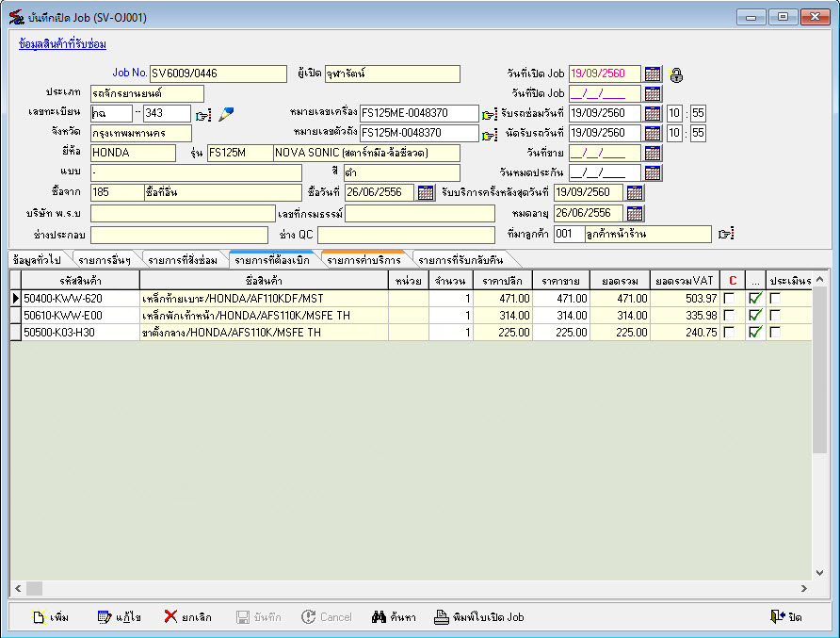Click the ประเภท field รถจักรยานยนต์

click(x=147, y=93)
